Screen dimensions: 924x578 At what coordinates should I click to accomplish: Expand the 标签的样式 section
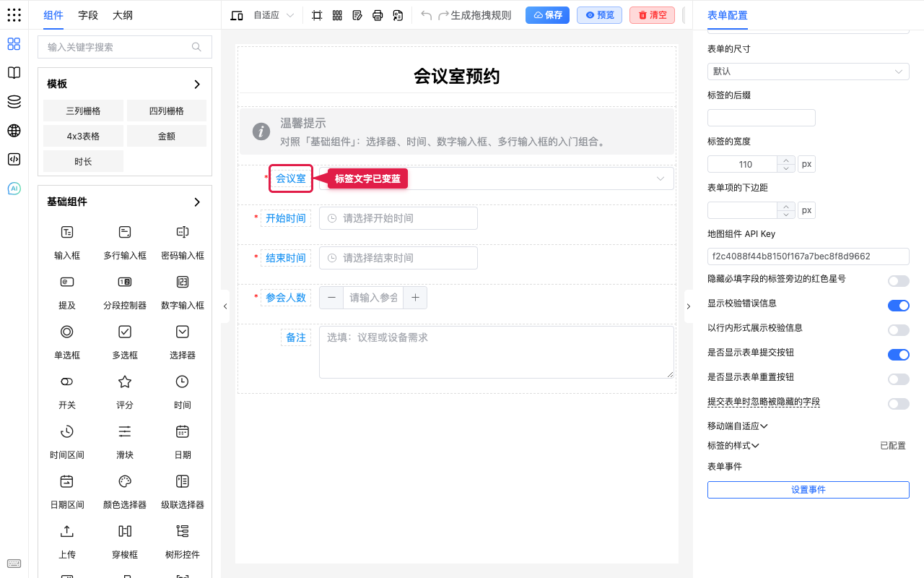tap(733, 446)
